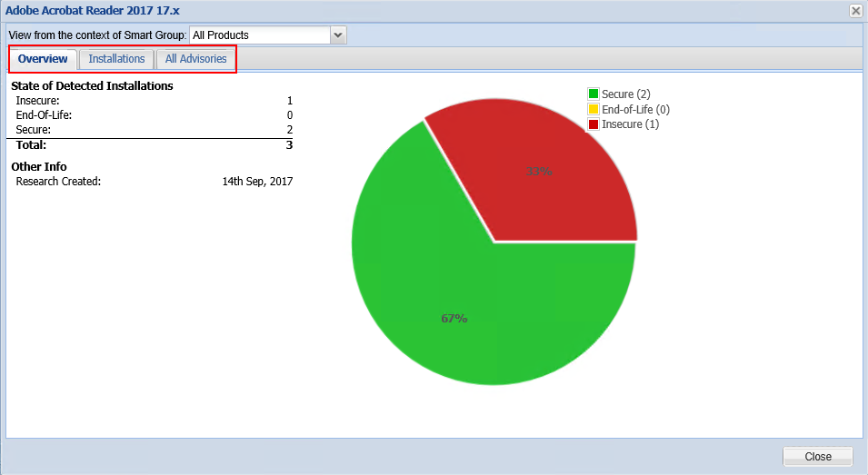Image resolution: width=868 pixels, height=475 pixels.
Task: Close the dialog using the title bar X
Action: (855, 11)
